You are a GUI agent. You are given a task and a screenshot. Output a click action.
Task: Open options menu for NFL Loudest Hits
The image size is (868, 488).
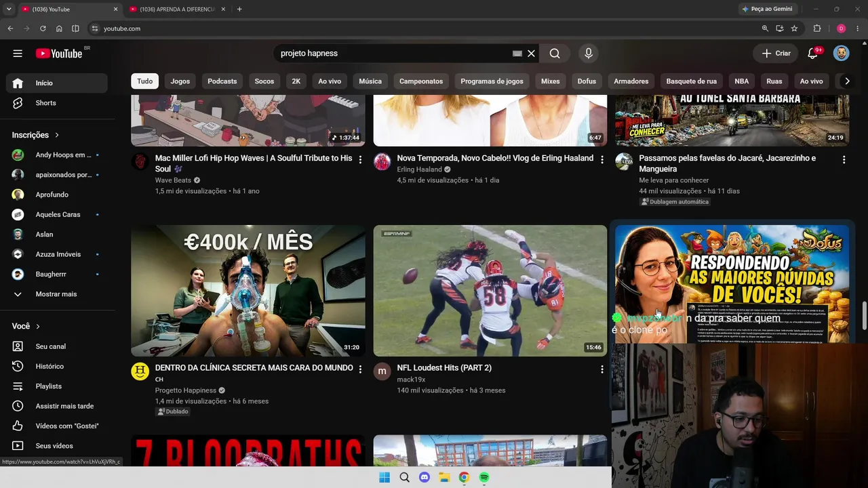tap(602, 369)
